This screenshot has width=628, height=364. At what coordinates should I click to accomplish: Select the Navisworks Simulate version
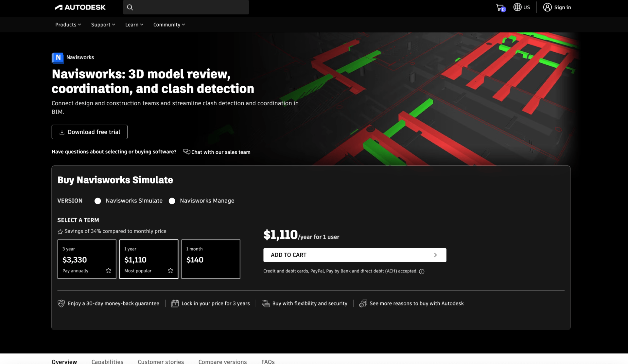click(97, 201)
